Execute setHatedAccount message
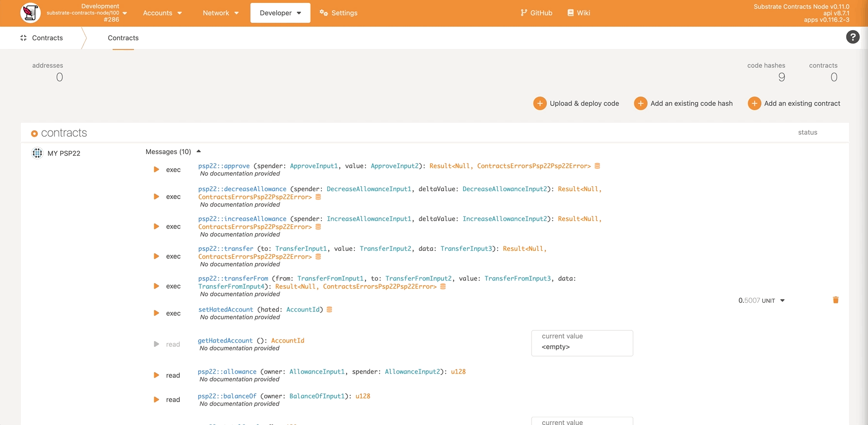Viewport: 868px width, 425px height. point(156,313)
